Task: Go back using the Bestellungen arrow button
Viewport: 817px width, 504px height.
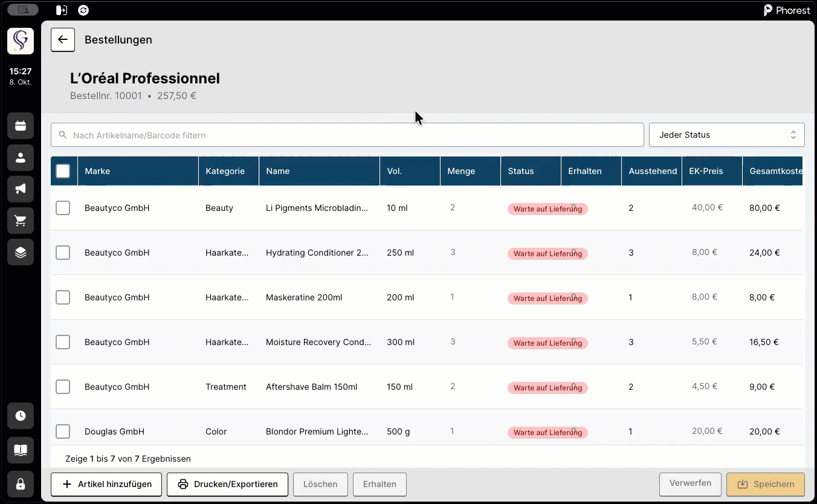Action: pos(63,40)
